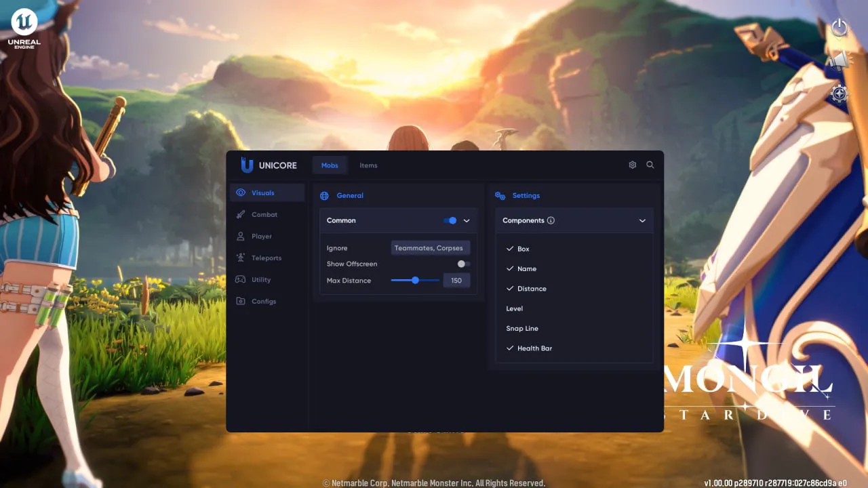Viewport: 868px width, 488px height.
Task: Collapse the Components dropdown chevron
Action: click(642, 220)
